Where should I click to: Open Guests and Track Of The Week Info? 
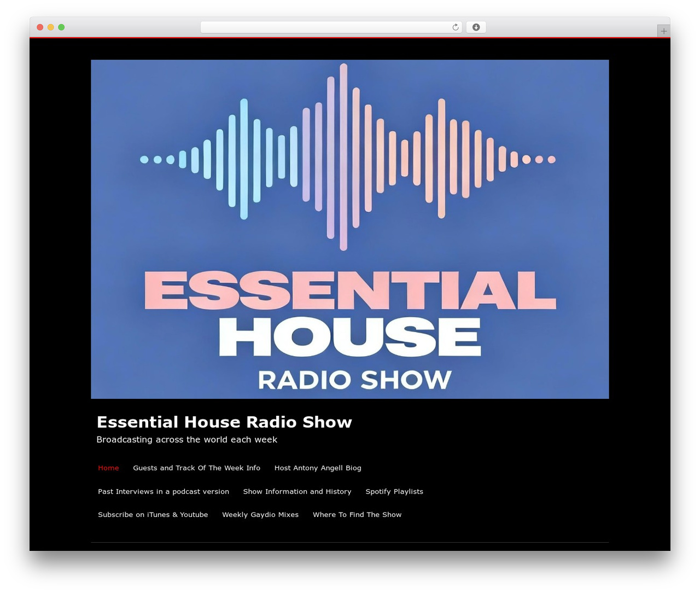[196, 468]
